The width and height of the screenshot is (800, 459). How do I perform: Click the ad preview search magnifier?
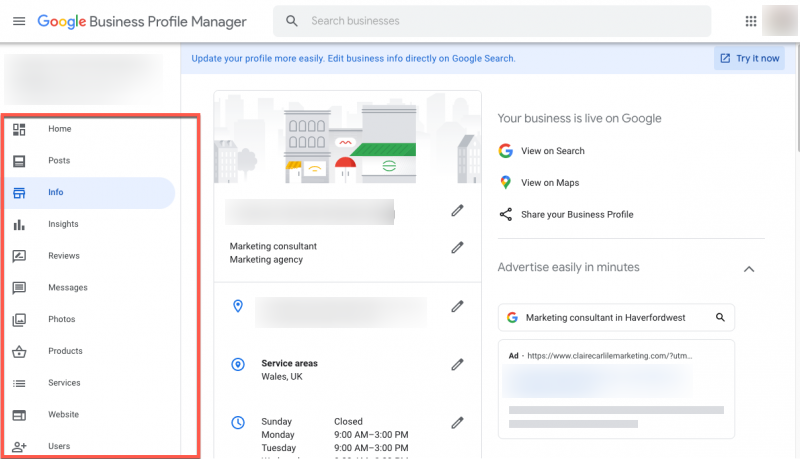click(720, 317)
